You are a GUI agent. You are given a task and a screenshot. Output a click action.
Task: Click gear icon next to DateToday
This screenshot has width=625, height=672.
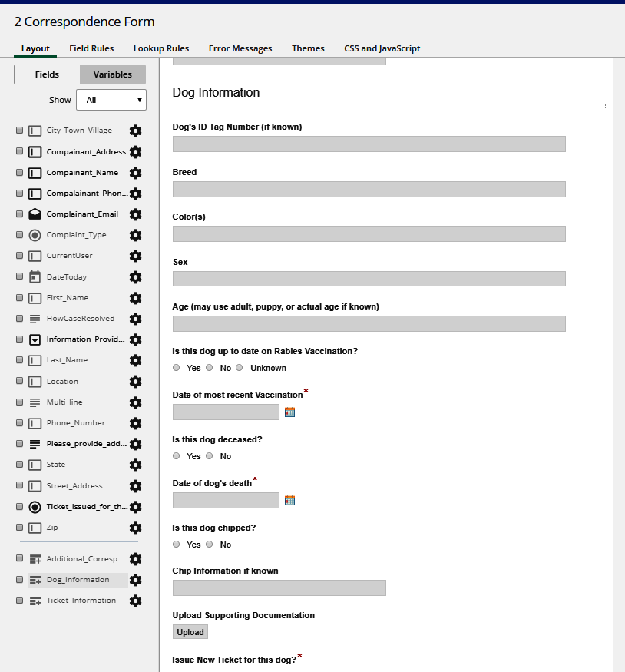[136, 277]
